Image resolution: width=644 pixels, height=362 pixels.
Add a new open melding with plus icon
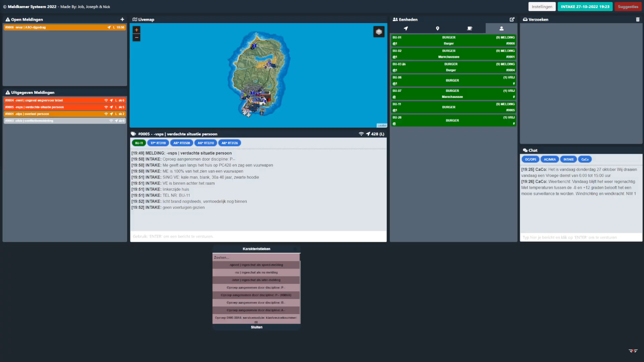pos(122,19)
